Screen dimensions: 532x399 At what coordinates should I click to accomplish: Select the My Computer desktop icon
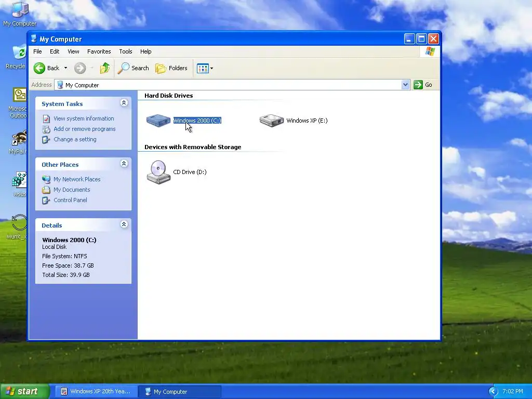tap(20, 14)
